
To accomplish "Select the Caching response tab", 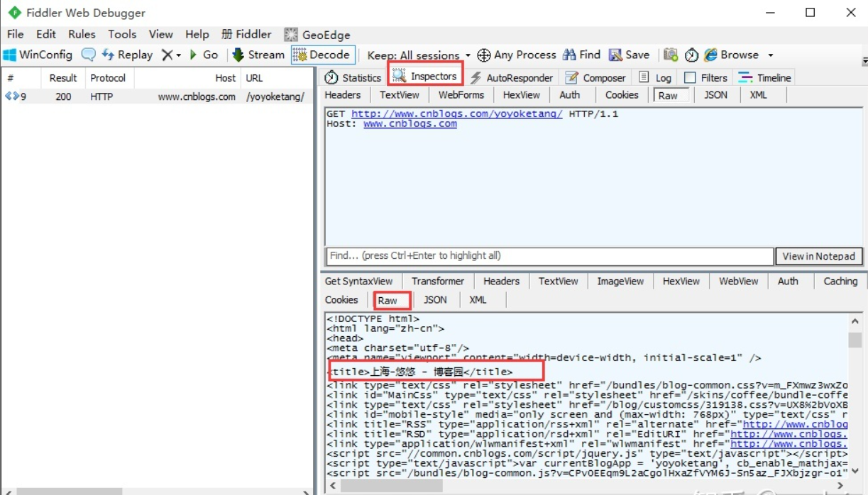I will click(840, 282).
